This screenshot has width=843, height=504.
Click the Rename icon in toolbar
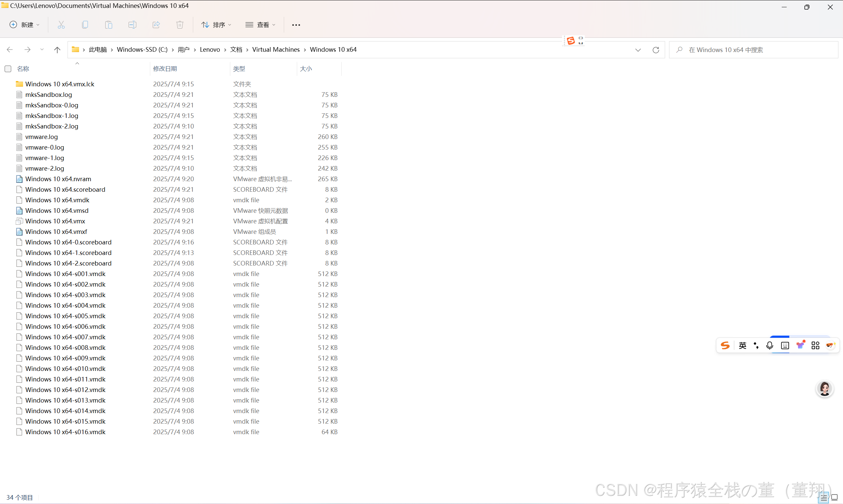coord(132,25)
